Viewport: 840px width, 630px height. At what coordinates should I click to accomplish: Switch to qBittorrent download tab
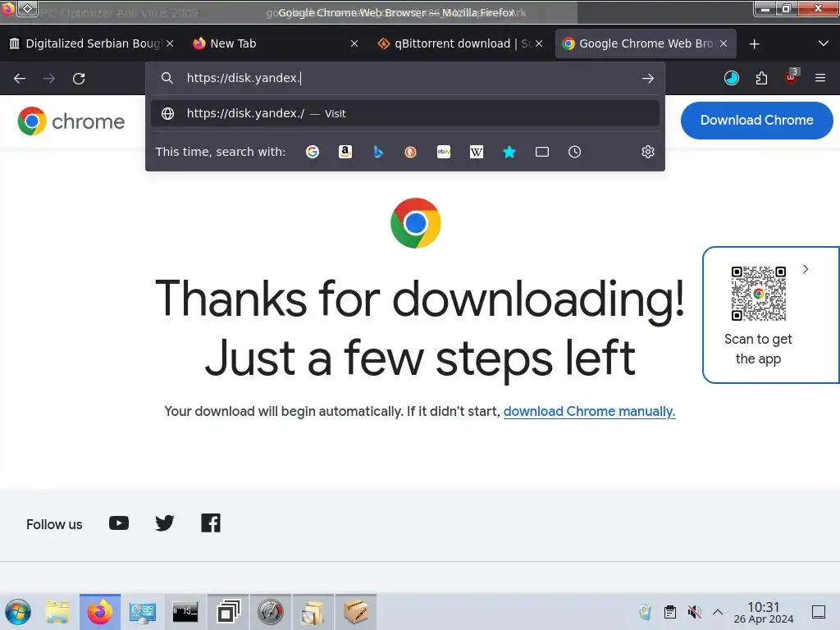[x=459, y=43]
